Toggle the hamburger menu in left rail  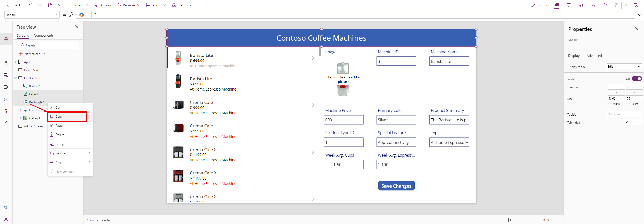coord(6,27)
